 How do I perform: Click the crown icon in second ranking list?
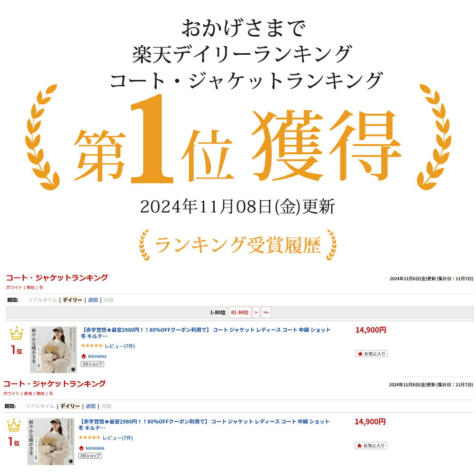[14, 425]
